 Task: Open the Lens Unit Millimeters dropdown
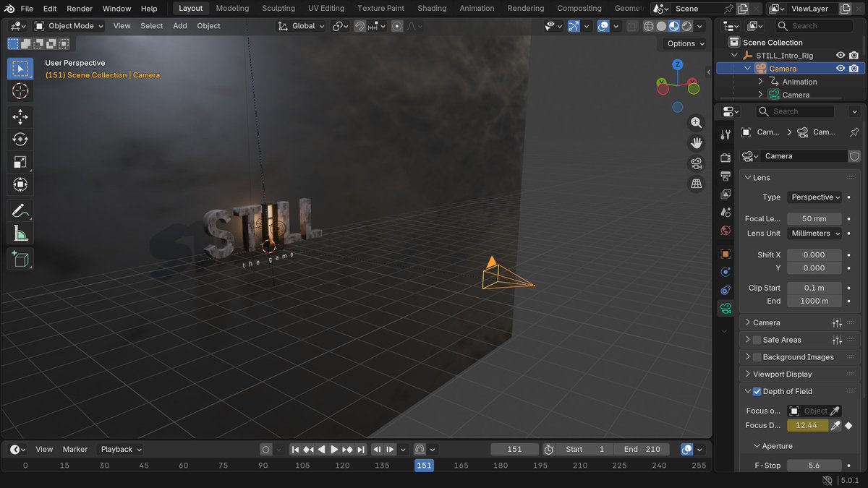pos(815,234)
